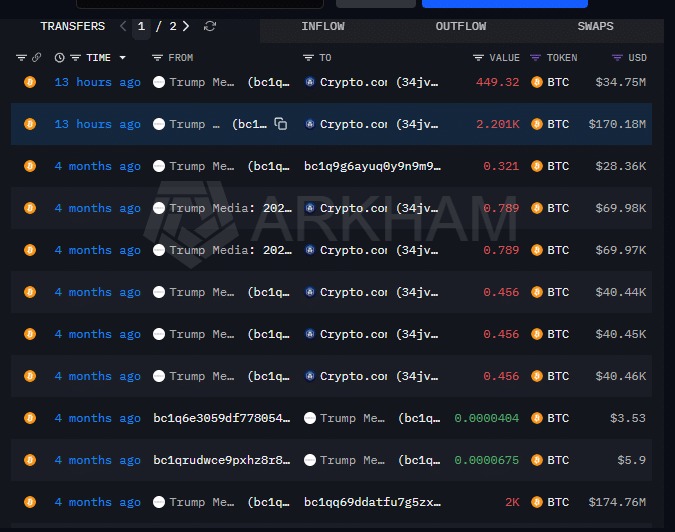Filter by VALUE column
675x532 pixels.
tap(478, 58)
